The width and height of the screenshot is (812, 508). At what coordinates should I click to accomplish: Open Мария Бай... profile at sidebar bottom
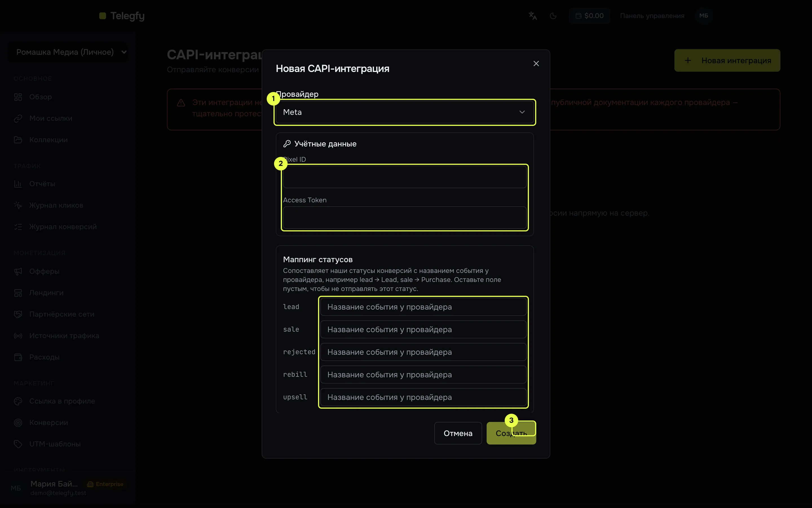(x=68, y=488)
